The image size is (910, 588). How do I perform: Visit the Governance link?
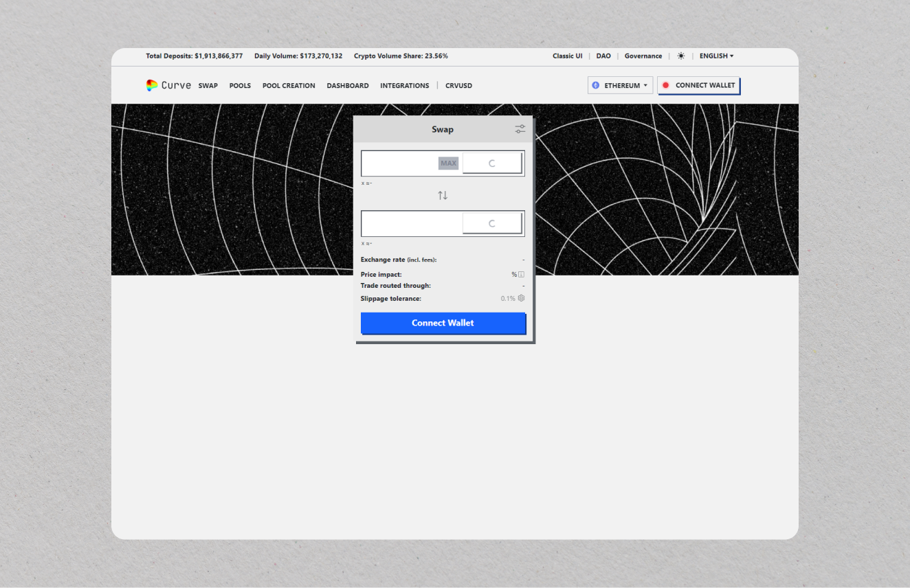(x=643, y=56)
